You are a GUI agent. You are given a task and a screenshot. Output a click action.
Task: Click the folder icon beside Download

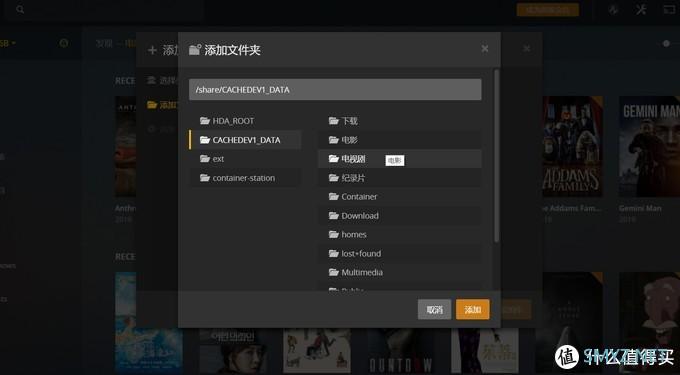coord(333,215)
